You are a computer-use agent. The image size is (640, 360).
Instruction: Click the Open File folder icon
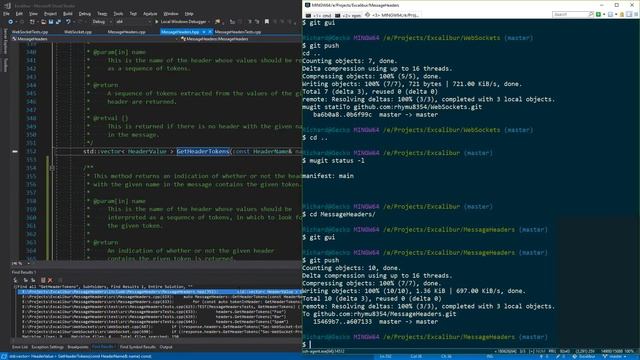[x=43, y=22]
